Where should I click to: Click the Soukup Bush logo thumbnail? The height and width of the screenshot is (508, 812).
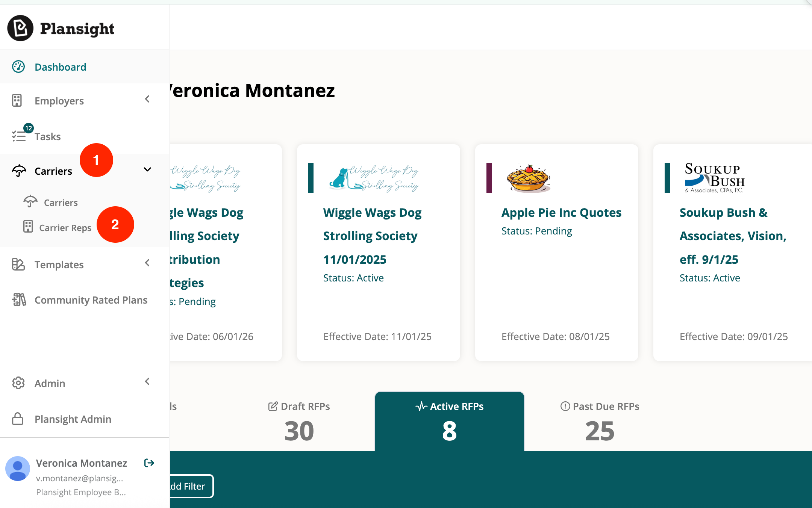click(714, 178)
